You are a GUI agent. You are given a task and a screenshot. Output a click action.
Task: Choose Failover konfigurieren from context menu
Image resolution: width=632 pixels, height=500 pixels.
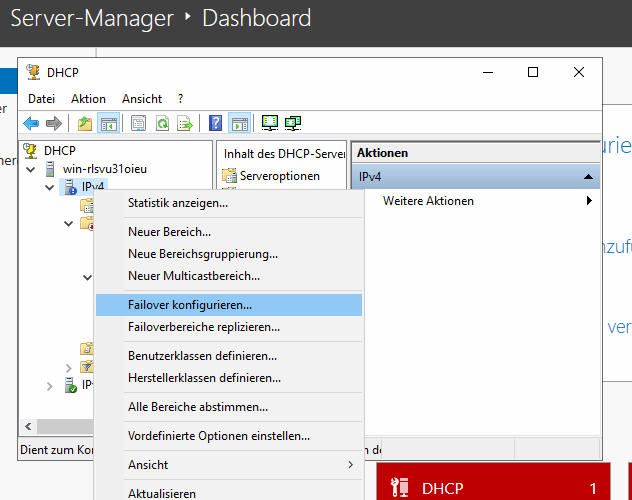coord(190,304)
